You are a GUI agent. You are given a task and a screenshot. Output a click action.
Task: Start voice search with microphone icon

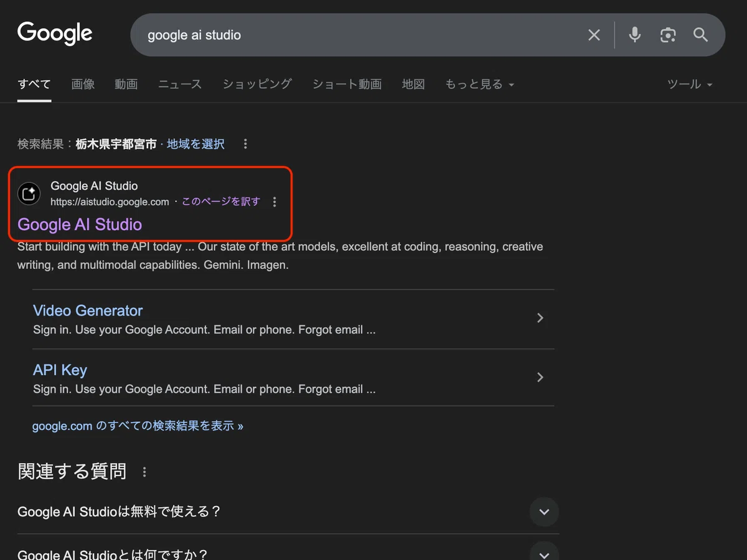tap(634, 35)
